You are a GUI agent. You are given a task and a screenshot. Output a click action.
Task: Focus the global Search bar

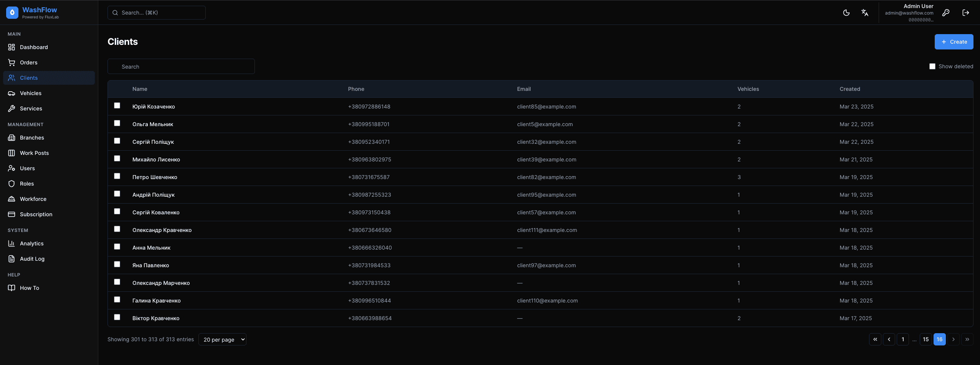[x=156, y=13]
